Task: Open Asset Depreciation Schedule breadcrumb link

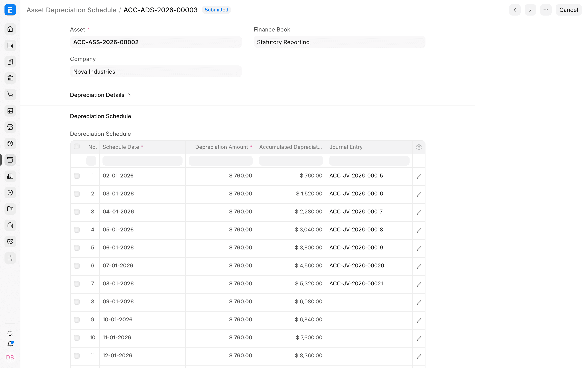Action: (x=71, y=10)
